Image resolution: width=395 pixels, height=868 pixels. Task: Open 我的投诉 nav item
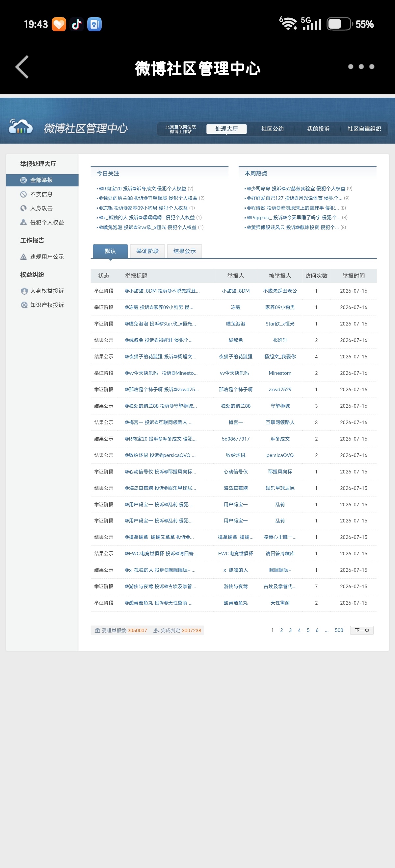(318, 129)
